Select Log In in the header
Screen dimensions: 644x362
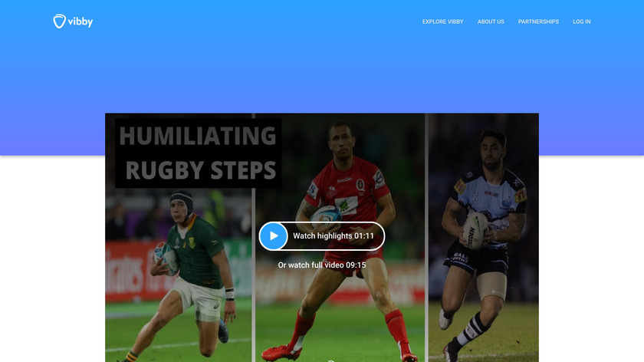(x=582, y=21)
